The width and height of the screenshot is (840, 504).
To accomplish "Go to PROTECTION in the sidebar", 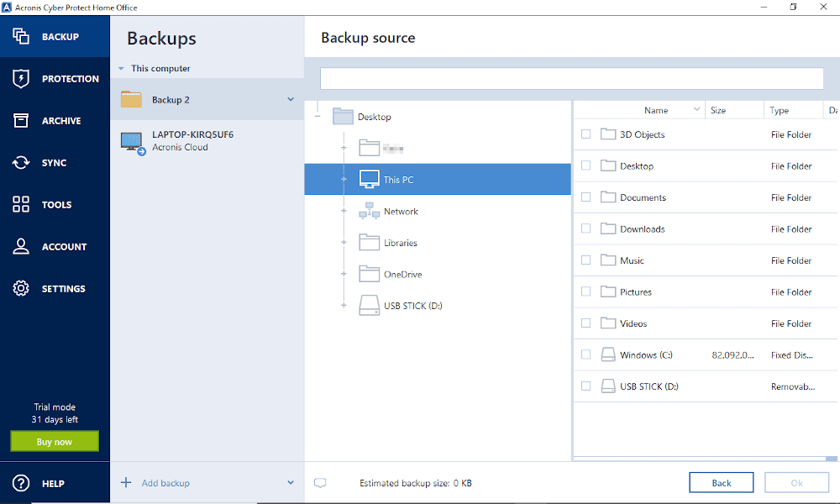I will click(x=55, y=78).
